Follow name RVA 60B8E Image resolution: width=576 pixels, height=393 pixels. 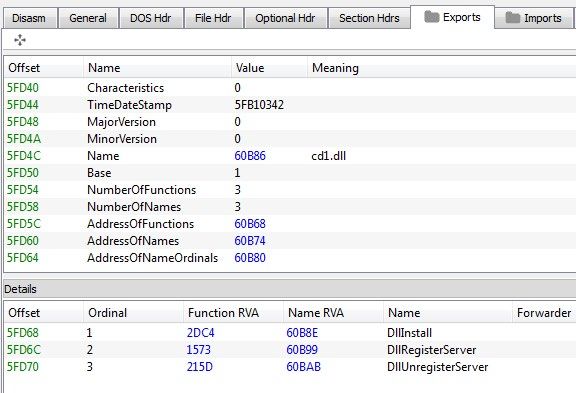[x=302, y=333]
